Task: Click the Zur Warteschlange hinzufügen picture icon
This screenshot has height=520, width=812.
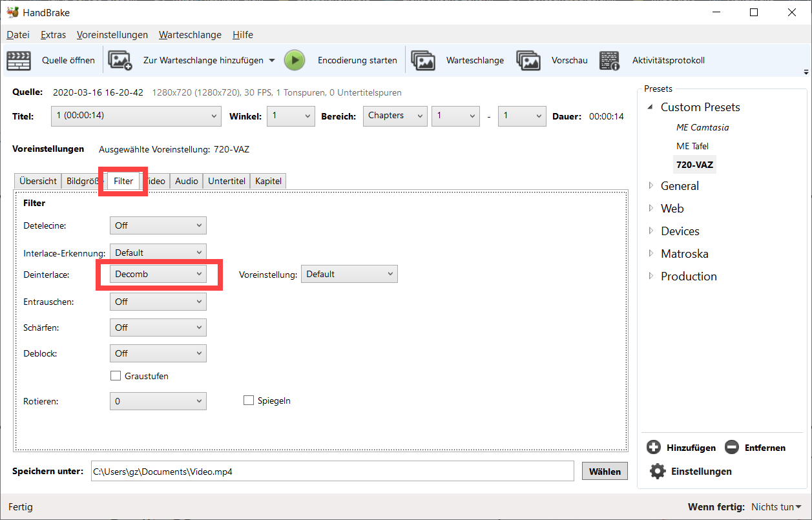Action: (120, 60)
